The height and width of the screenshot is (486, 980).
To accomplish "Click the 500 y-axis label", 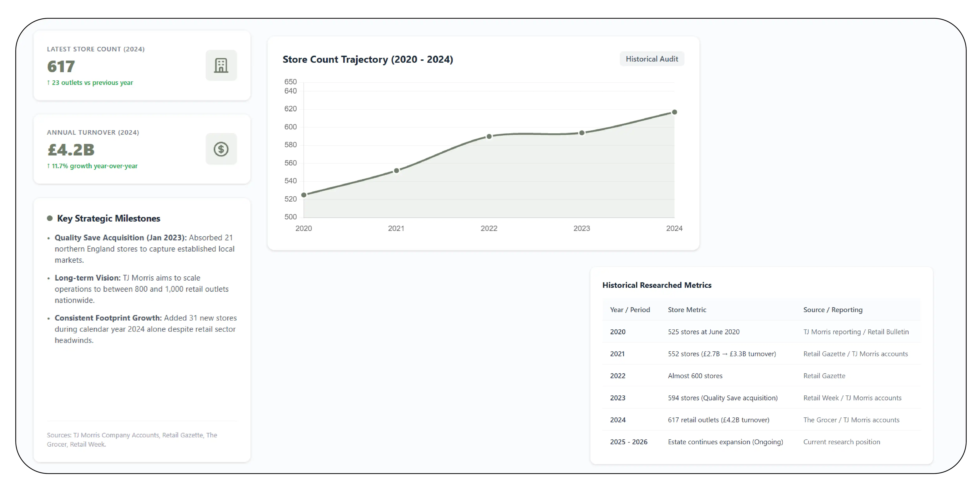I will coord(291,217).
